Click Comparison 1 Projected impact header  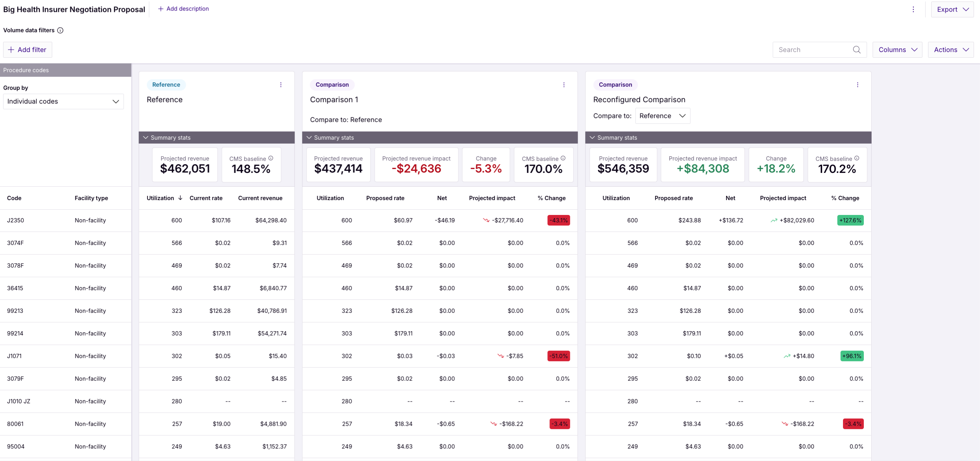point(492,198)
